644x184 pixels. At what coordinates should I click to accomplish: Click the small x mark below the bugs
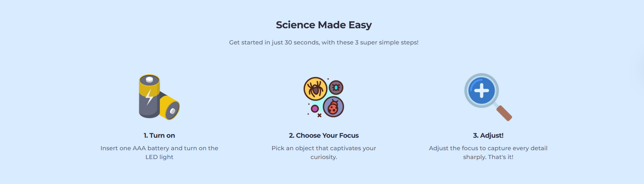[x=319, y=115]
